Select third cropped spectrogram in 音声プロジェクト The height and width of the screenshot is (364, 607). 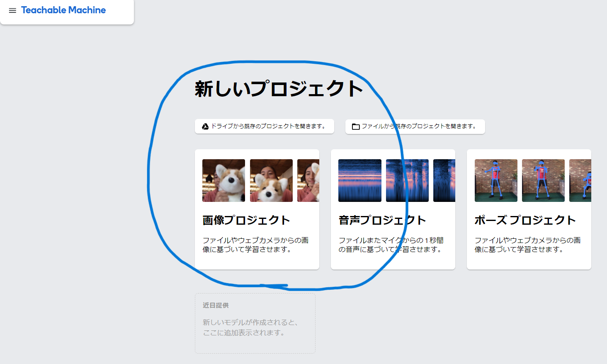tap(444, 181)
